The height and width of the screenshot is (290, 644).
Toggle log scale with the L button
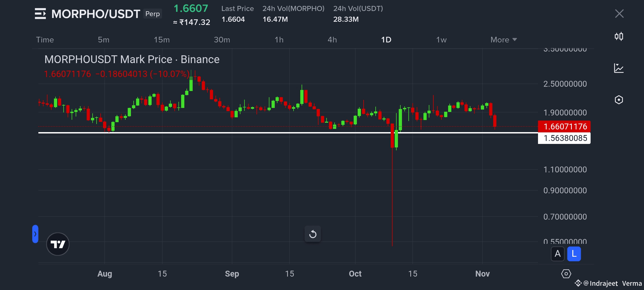click(574, 254)
